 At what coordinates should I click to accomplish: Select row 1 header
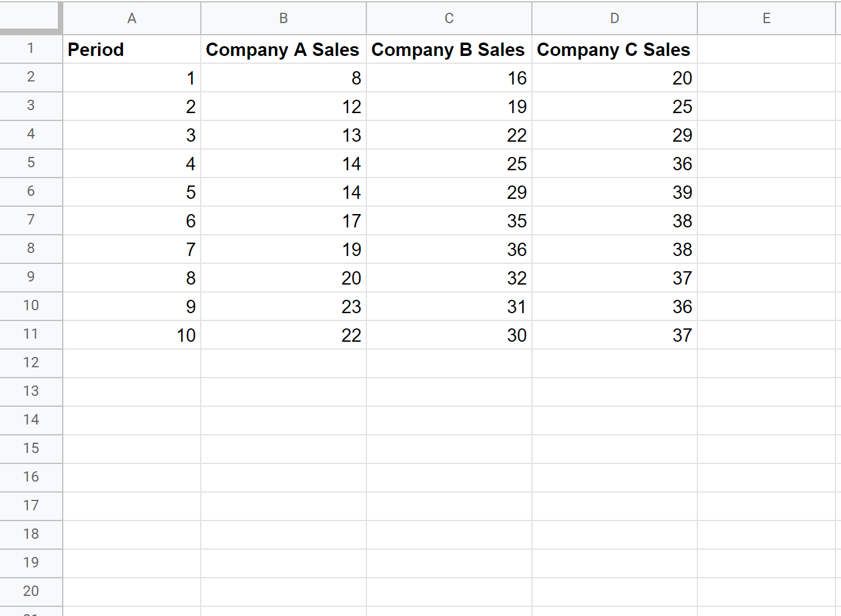click(x=30, y=49)
